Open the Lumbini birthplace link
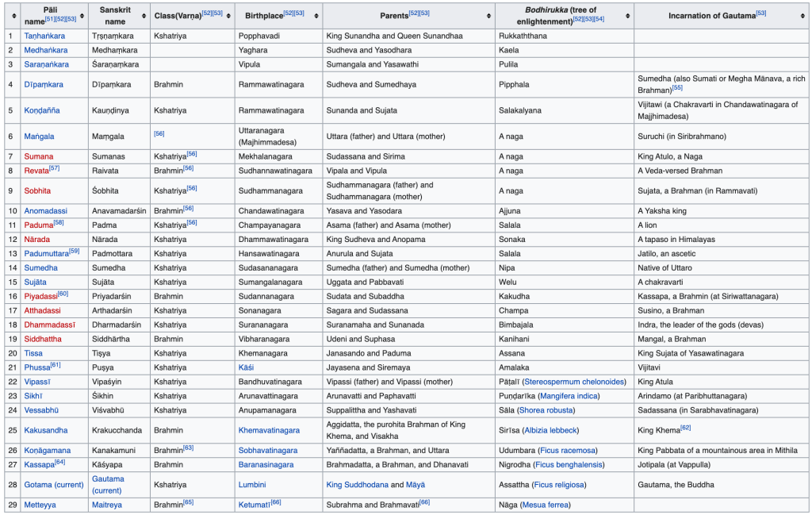812x515 pixels. pos(252,485)
